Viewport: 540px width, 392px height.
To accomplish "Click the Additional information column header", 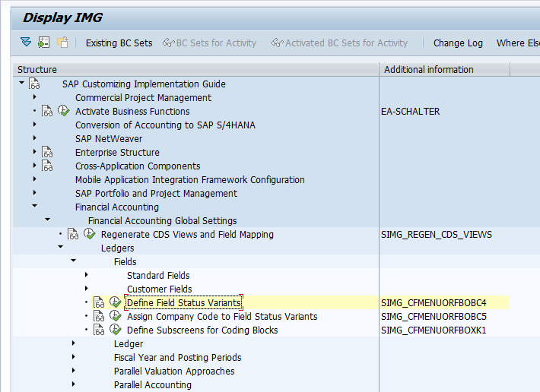I will [x=445, y=69].
